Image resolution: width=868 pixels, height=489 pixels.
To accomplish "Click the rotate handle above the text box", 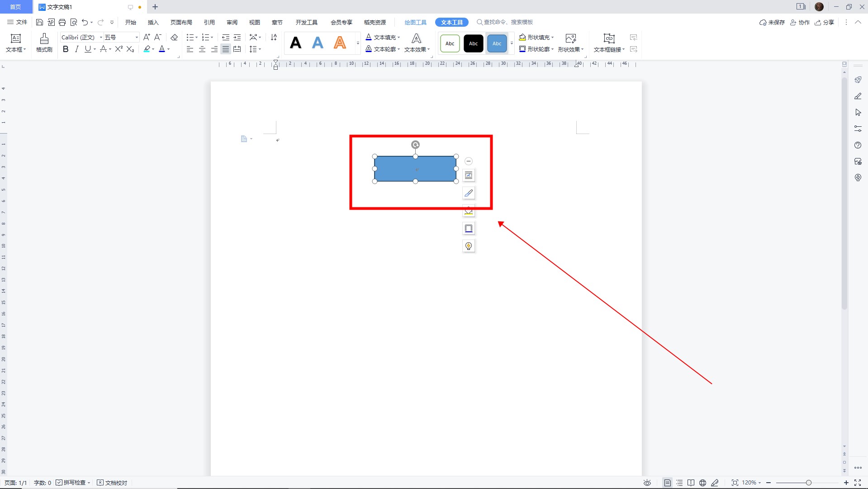I will [x=415, y=145].
